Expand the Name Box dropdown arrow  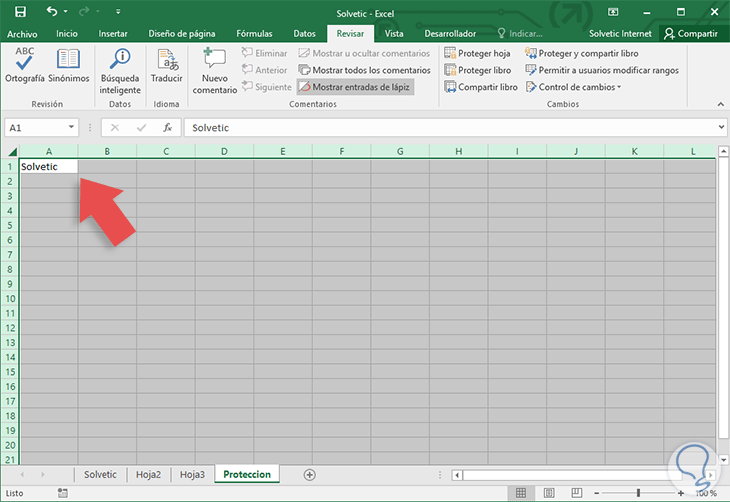(71, 127)
